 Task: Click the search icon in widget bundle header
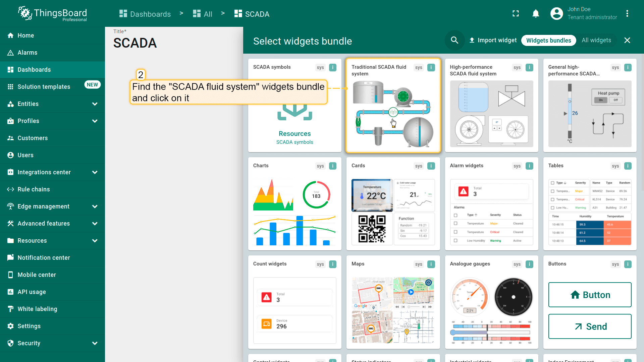click(454, 40)
